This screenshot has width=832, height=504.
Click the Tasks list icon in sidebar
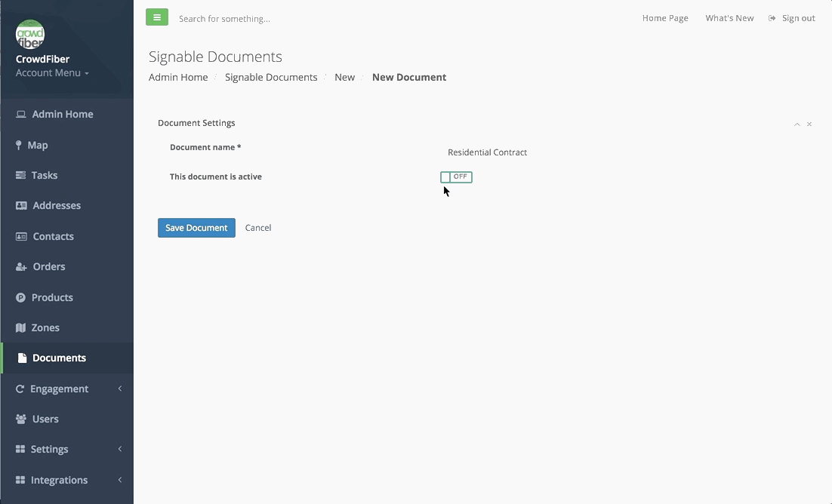[x=20, y=175]
